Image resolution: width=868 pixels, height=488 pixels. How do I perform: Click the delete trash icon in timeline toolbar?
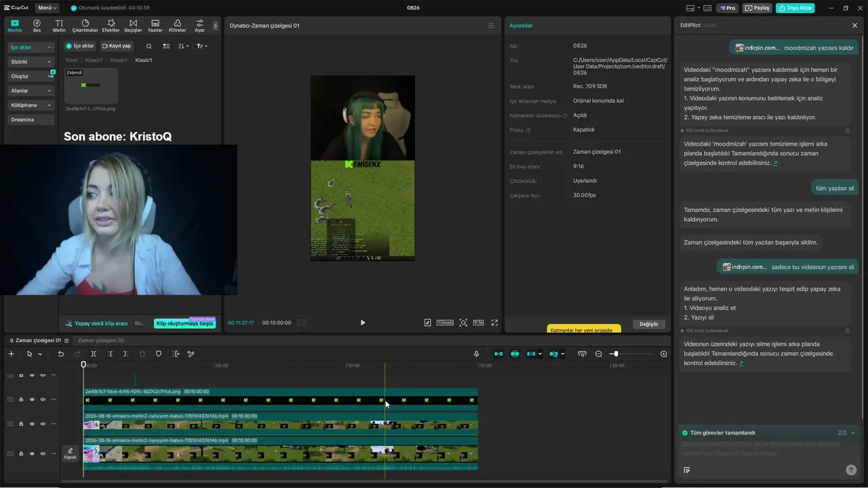click(142, 354)
